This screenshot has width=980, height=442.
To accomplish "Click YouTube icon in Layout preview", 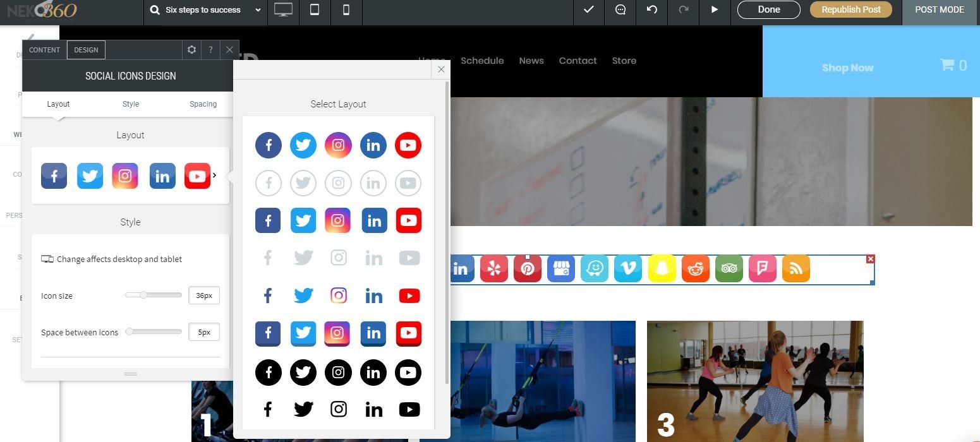I will (x=197, y=176).
